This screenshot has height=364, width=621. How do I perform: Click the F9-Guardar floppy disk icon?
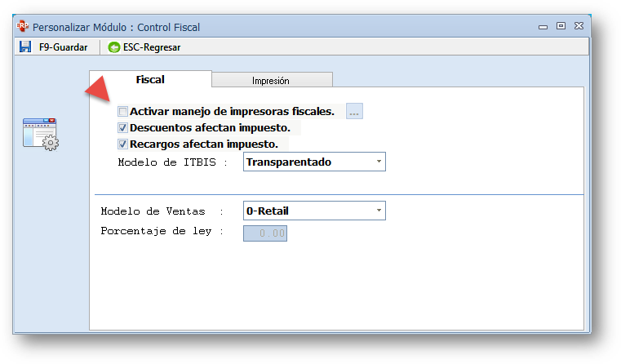coord(25,47)
